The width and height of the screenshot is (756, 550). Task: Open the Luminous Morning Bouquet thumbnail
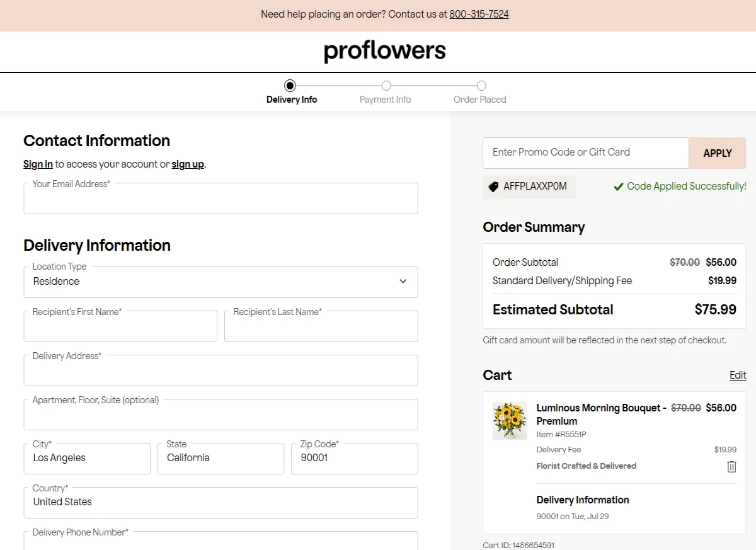[510, 421]
